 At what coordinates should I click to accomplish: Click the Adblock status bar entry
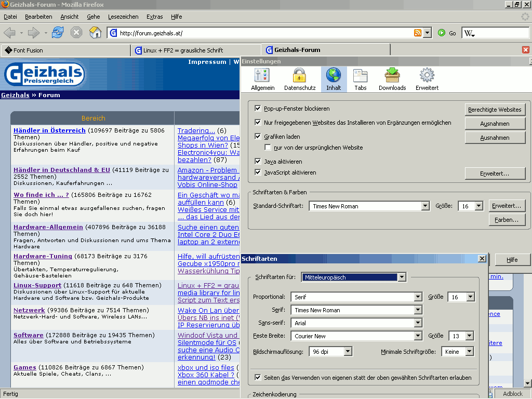pyautogui.click(x=513, y=394)
